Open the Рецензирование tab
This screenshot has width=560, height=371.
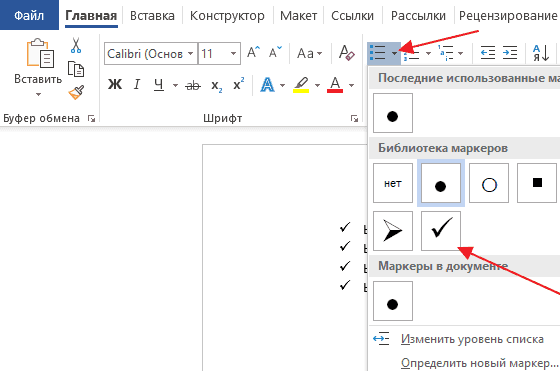point(508,16)
